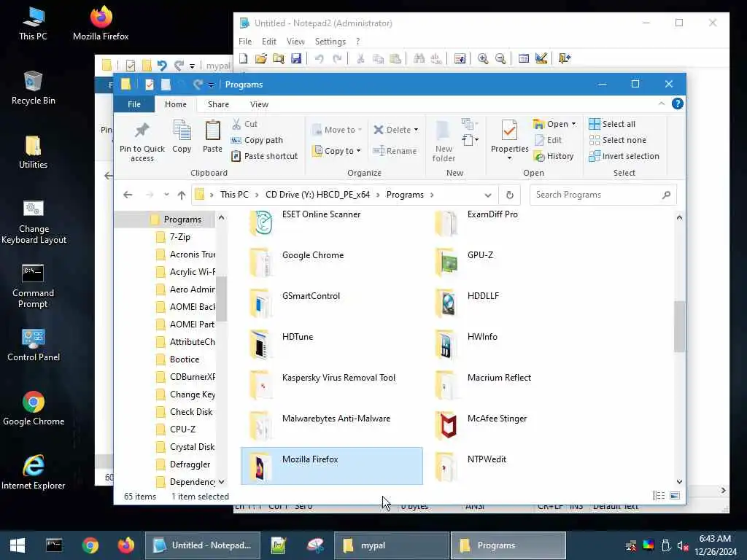Click Properties icon in Open group
This screenshot has height=560, width=747.
(x=509, y=130)
